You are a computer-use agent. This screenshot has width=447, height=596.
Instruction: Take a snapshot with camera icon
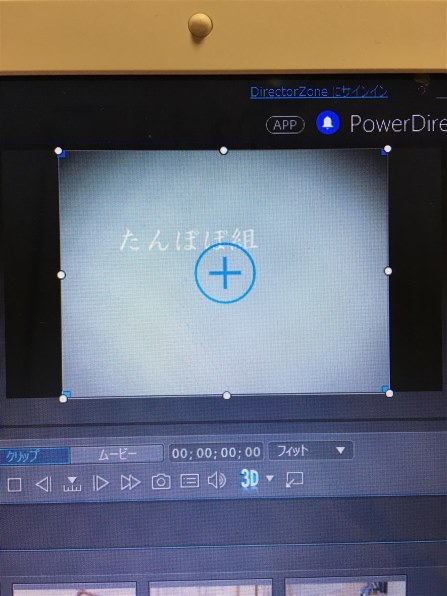(161, 482)
